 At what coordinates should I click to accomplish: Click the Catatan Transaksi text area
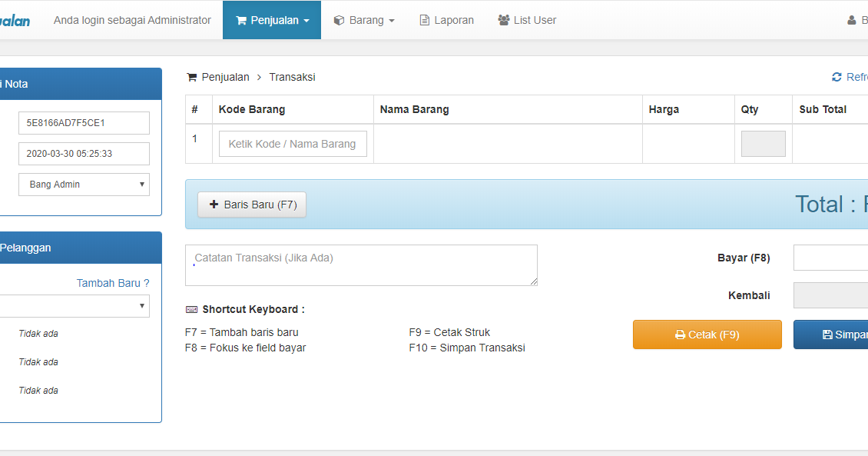[x=361, y=265]
